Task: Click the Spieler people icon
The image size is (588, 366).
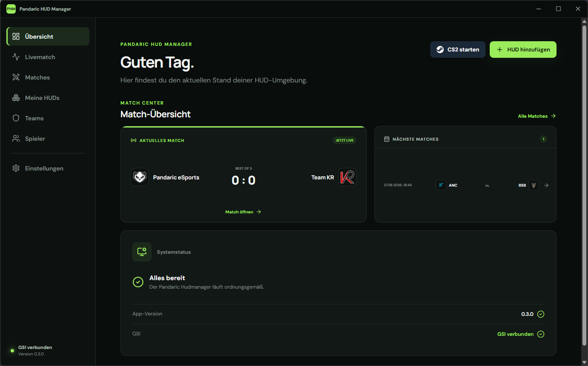Action: (x=16, y=139)
